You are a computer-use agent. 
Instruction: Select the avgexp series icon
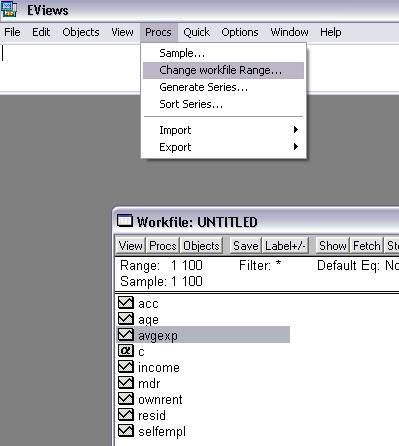tap(126, 335)
